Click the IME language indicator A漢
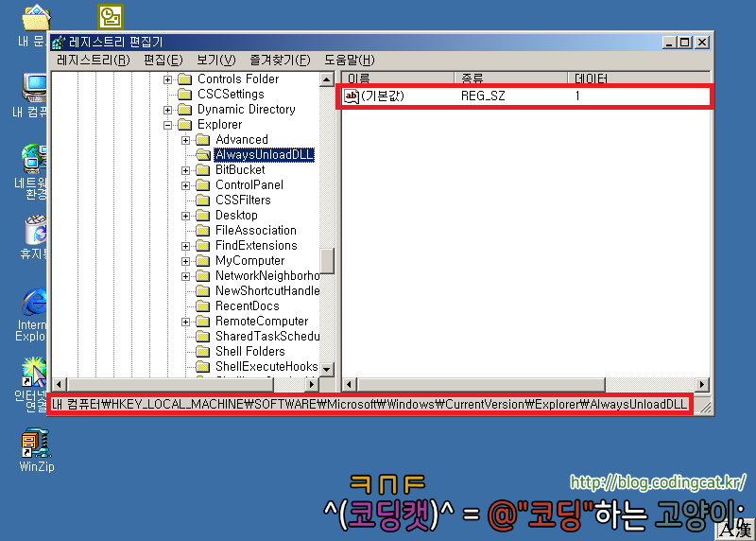This screenshot has height=541, width=756. tap(735, 531)
